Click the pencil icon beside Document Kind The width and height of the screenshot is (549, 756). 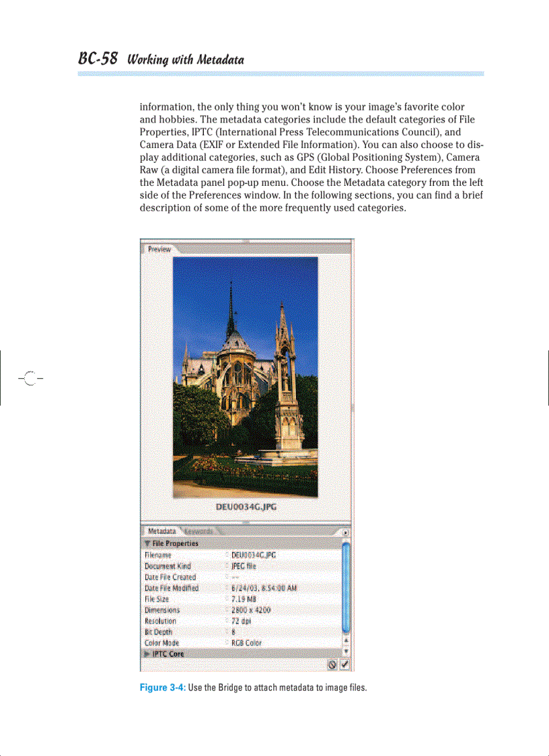coord(229,566)
